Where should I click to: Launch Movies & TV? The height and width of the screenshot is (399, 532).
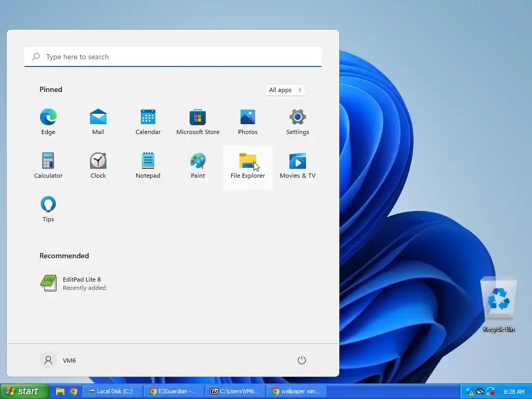(298, 166)
